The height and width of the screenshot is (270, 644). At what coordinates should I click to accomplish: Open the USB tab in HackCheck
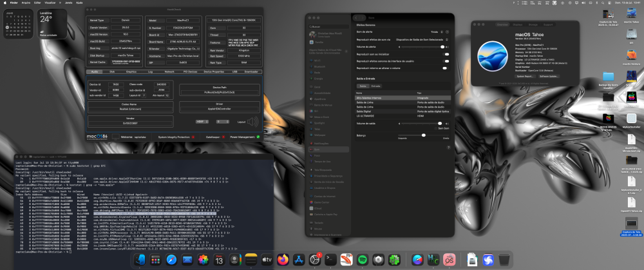click(234, 72)
